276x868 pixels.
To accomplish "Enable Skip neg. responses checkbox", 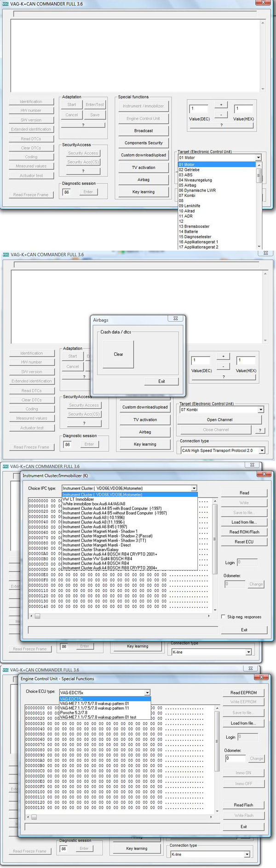I will tap(224, 617).
